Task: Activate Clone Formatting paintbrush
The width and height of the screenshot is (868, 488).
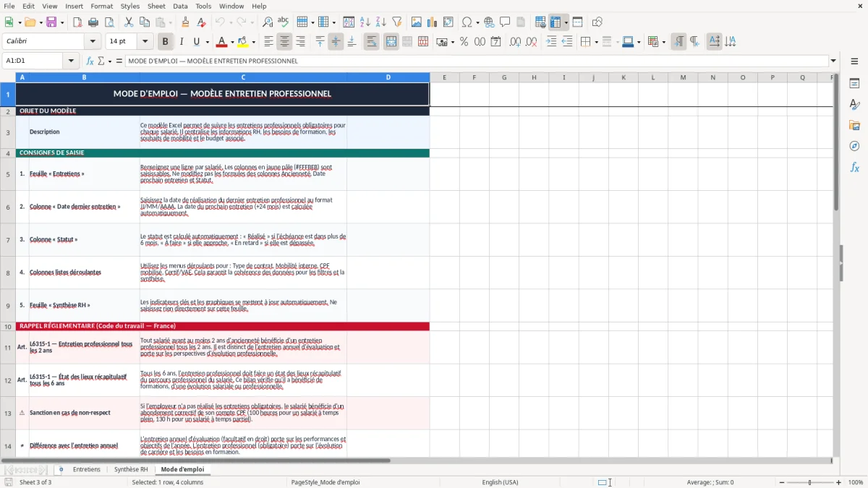Action: [185, 22]
